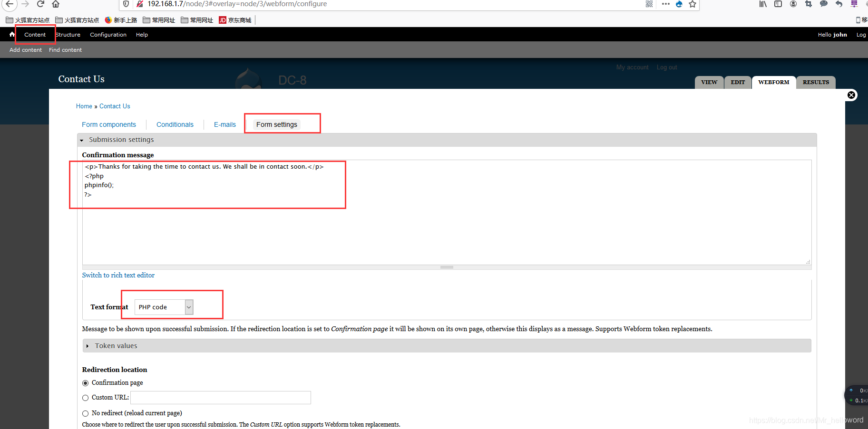Switch to the WEBFORM tab
The width and height of the screenshot is (868, 429).
pyautogui.click(x=774, y=82)
